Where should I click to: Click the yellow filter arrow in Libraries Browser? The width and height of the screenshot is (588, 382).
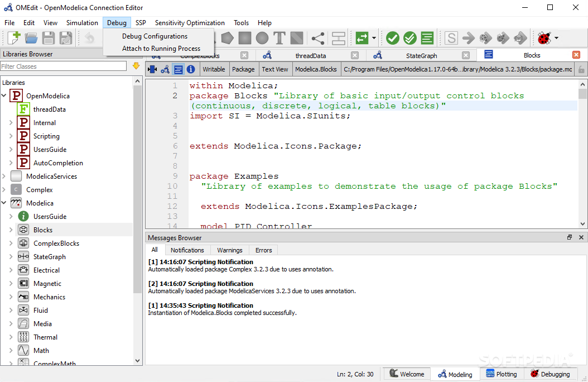pyautogui.click(x=136, y=66)
